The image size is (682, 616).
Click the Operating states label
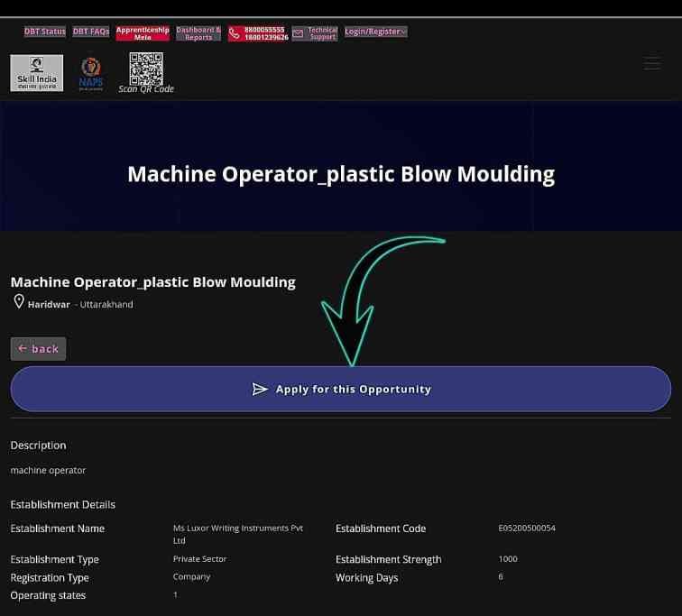pos(48,595)
